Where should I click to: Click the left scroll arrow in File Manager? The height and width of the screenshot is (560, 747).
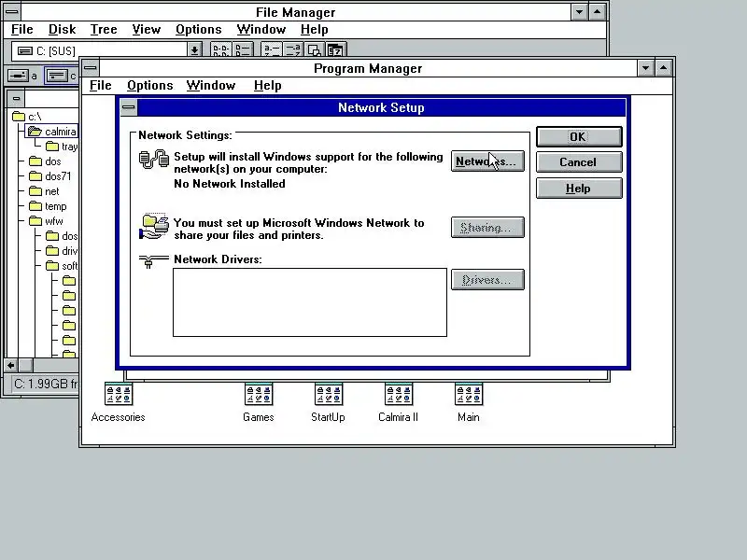click(11, 365)
